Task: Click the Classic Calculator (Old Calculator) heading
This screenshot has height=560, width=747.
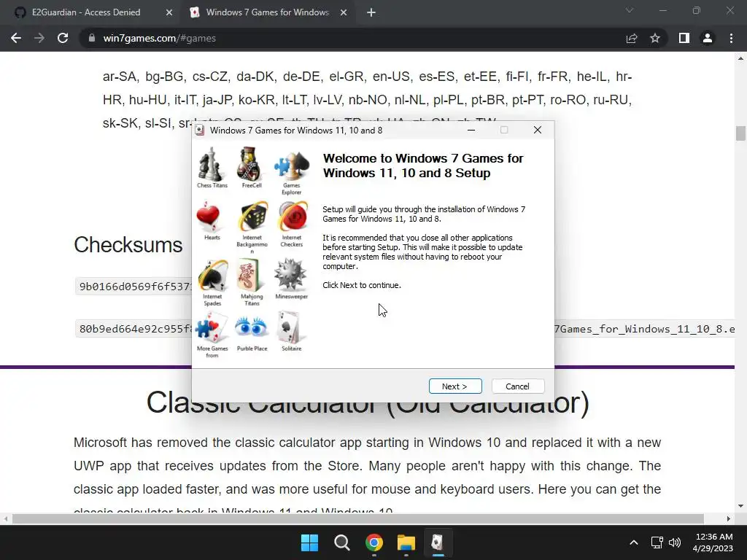Action: pos(368,402)
